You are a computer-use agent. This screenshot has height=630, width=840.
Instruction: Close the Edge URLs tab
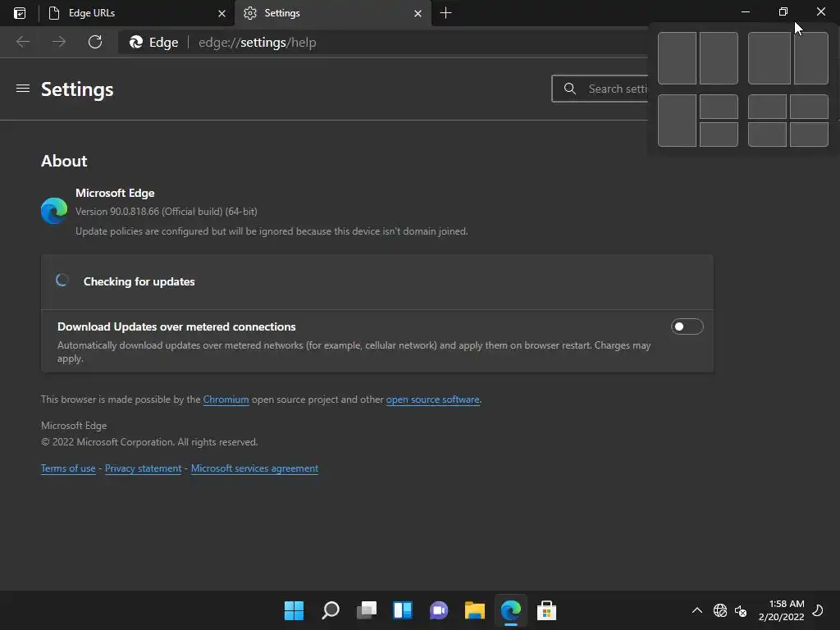coord(221,13)
